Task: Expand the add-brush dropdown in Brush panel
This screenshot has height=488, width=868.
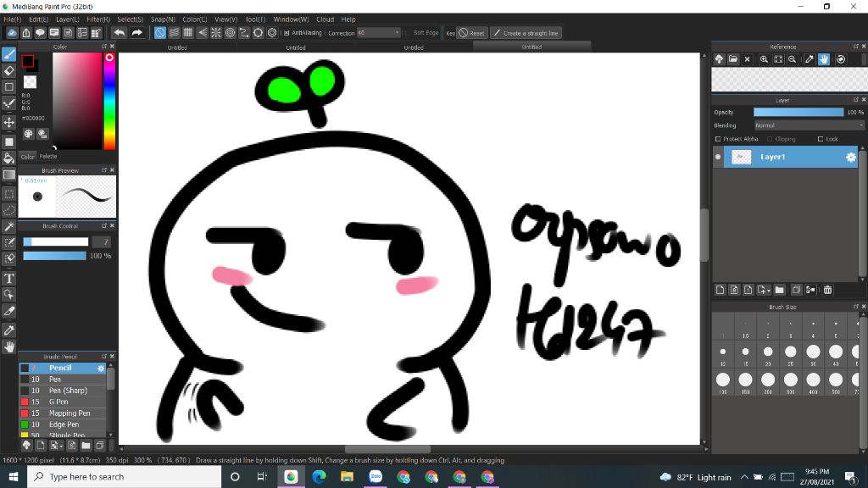Action: (x=61, y=446)
